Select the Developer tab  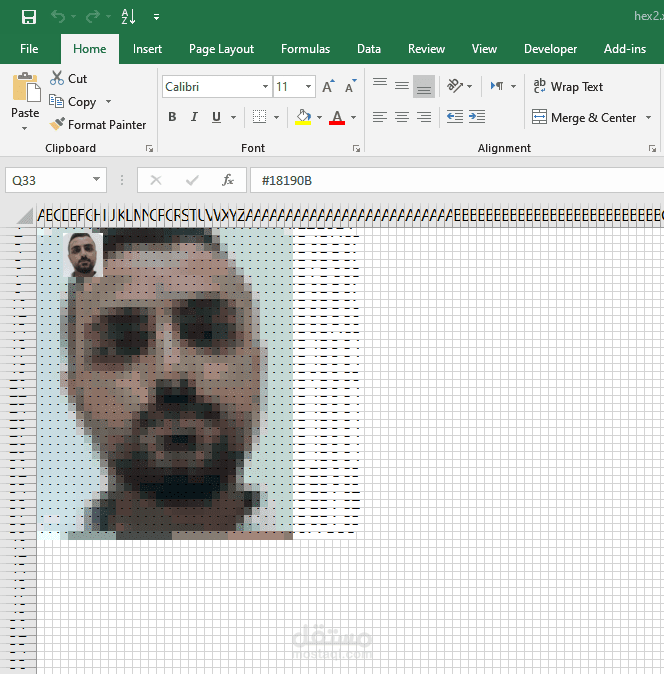[x=550, y=49]
